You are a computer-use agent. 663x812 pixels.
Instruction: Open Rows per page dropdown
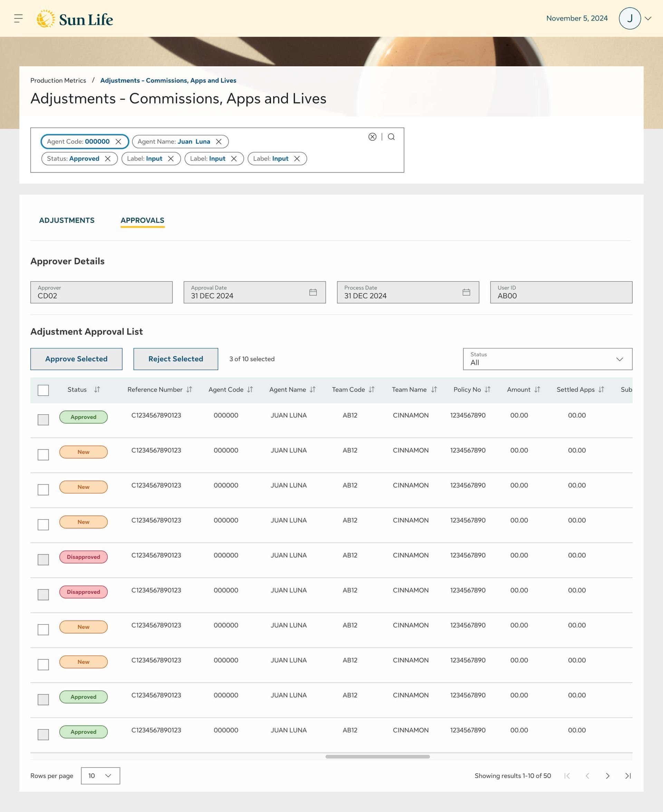click(100, 776)
